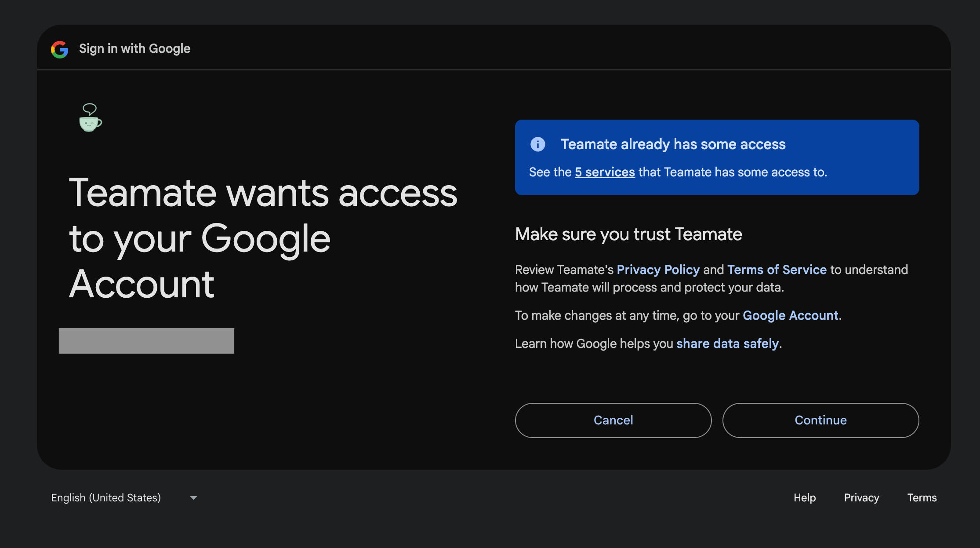The image size is (980, 548).
Task: Click the "Make sure you trust Teamate" heading
Action: [x=628, y=234]
